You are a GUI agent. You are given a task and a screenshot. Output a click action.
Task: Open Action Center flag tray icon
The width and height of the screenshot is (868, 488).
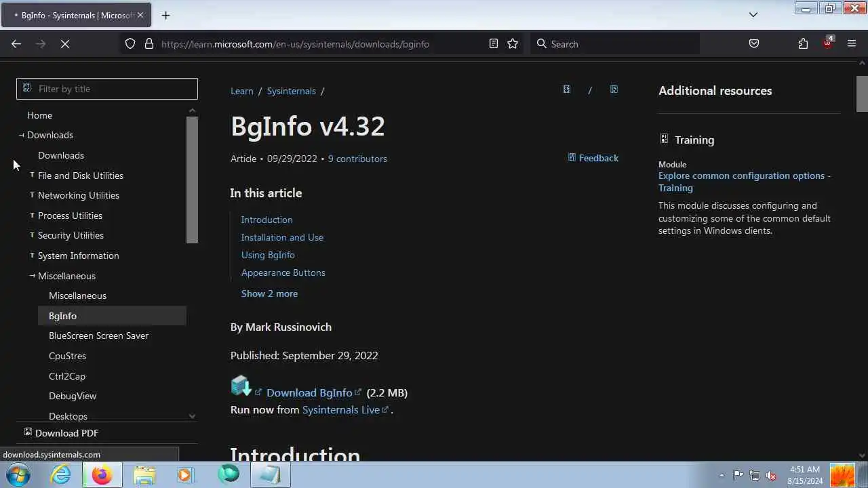pyautogui.click(x=738, y=475)
